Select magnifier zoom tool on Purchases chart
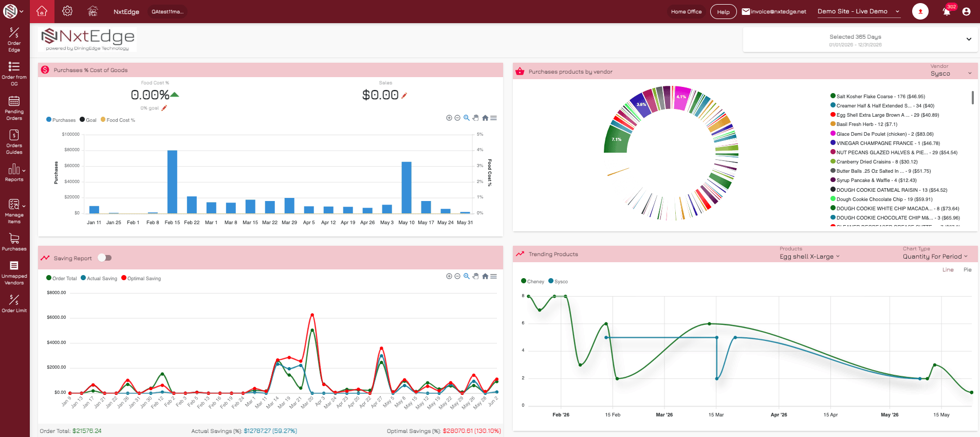The height and width of the screenshot is (437, 980). click(467, 118)
